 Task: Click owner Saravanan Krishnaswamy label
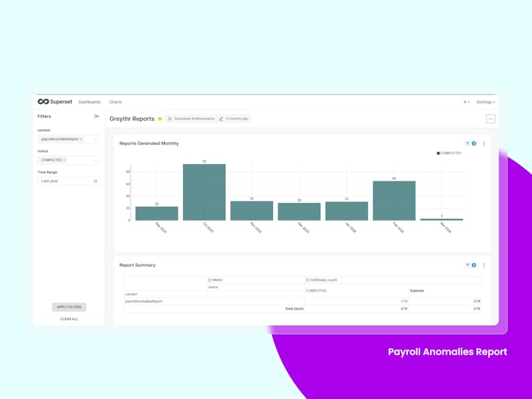pyautogui.click(x=191, y=119)
